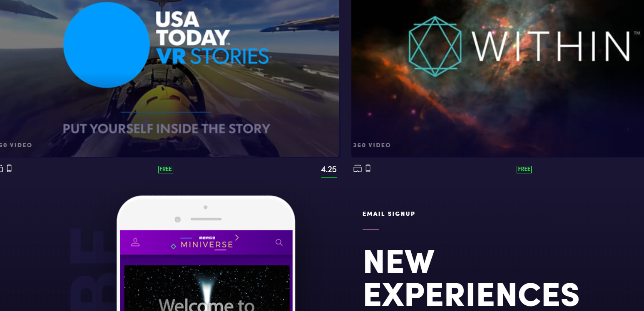Open the USA Today VR Stories thumbnail

[169, 78]
